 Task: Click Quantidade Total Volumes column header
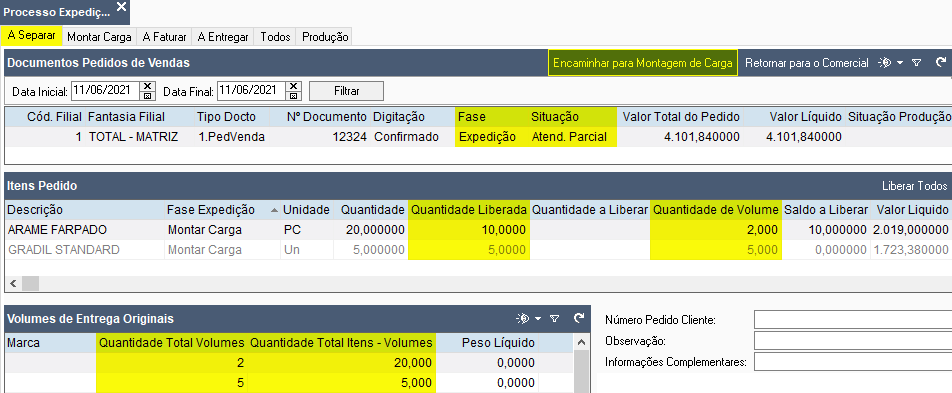pyautogui.click(x=172, y=343)
